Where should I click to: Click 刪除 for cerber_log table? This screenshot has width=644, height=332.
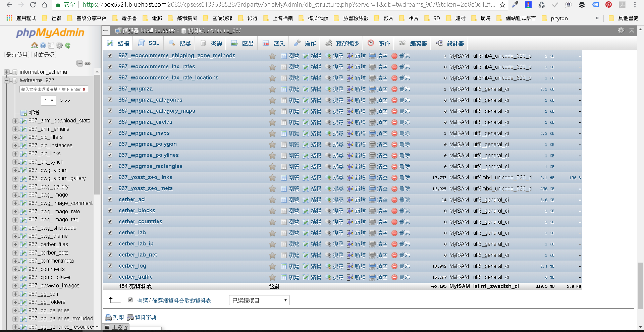pos(401,266)
